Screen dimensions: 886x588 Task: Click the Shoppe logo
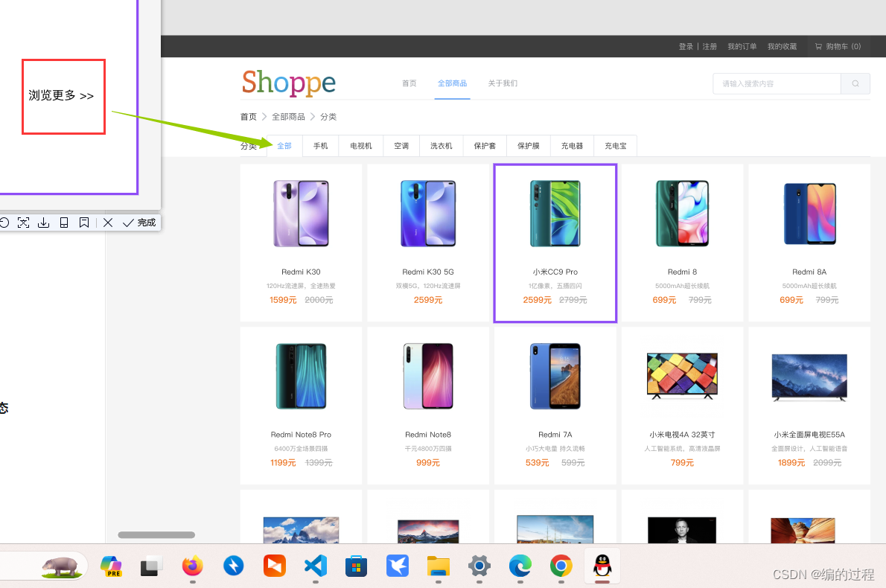(x=289, y=83)
